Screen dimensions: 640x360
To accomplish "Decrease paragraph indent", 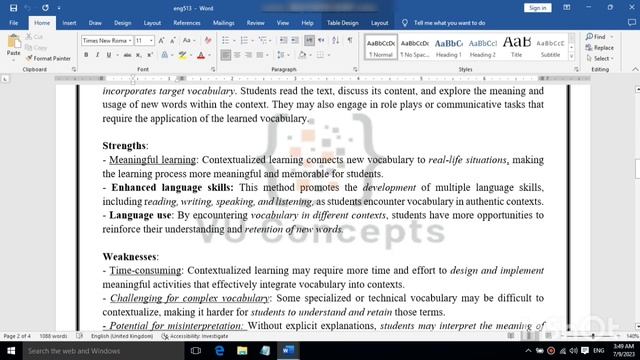I will point(283,40).
